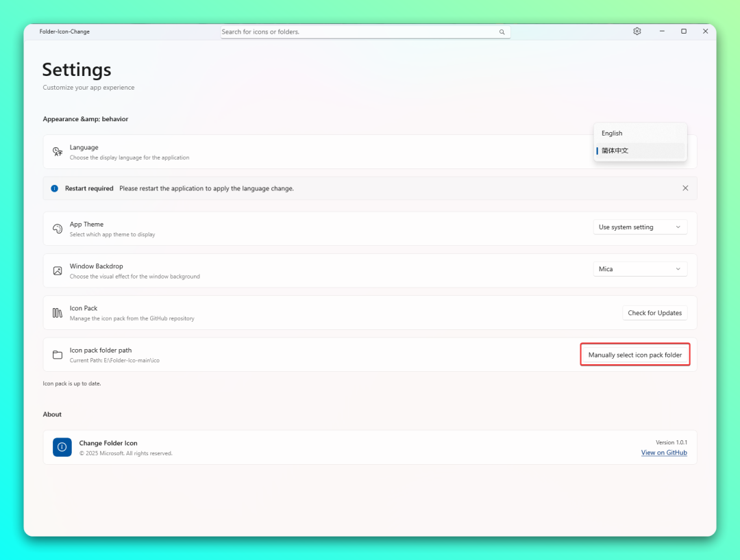Focus the Search for icons or folders field
740x560 pixels.
[x=365, y=32]
